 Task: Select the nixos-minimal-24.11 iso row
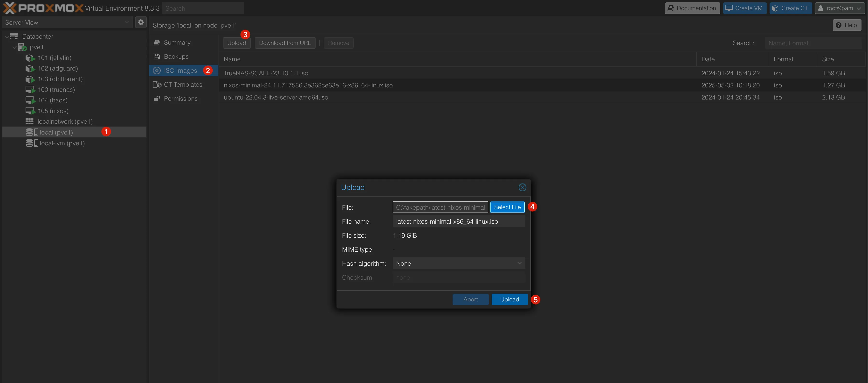coord(542,85)
